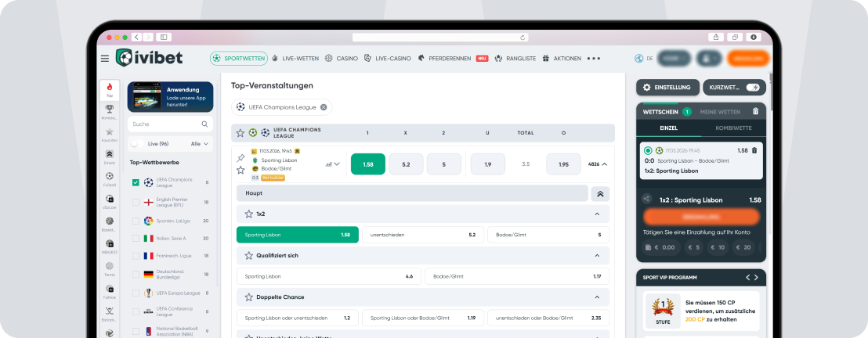
Task: Open the Rangliste nav item
Action: tap(515, 58)
